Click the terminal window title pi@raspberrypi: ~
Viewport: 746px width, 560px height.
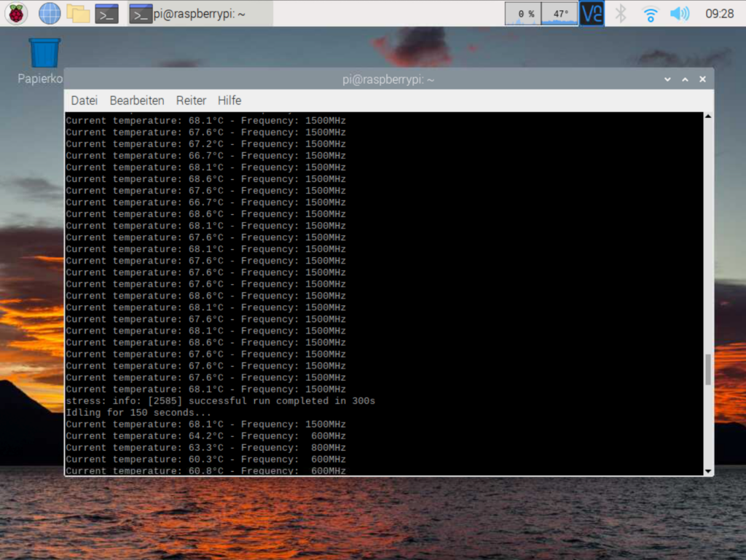388,79
